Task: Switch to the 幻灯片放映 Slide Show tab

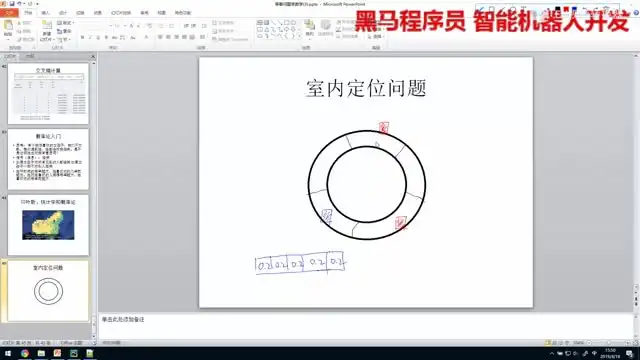Action: click(x=121, y=13)
